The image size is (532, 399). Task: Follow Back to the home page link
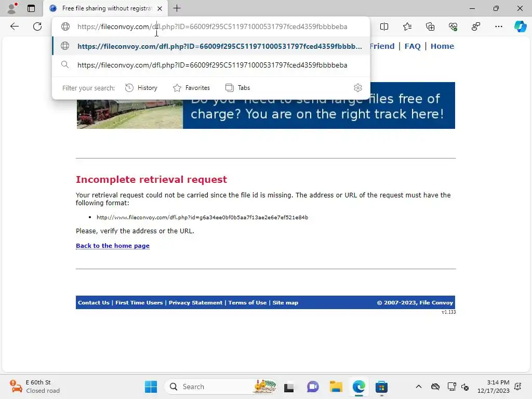(x=113, y=246)
